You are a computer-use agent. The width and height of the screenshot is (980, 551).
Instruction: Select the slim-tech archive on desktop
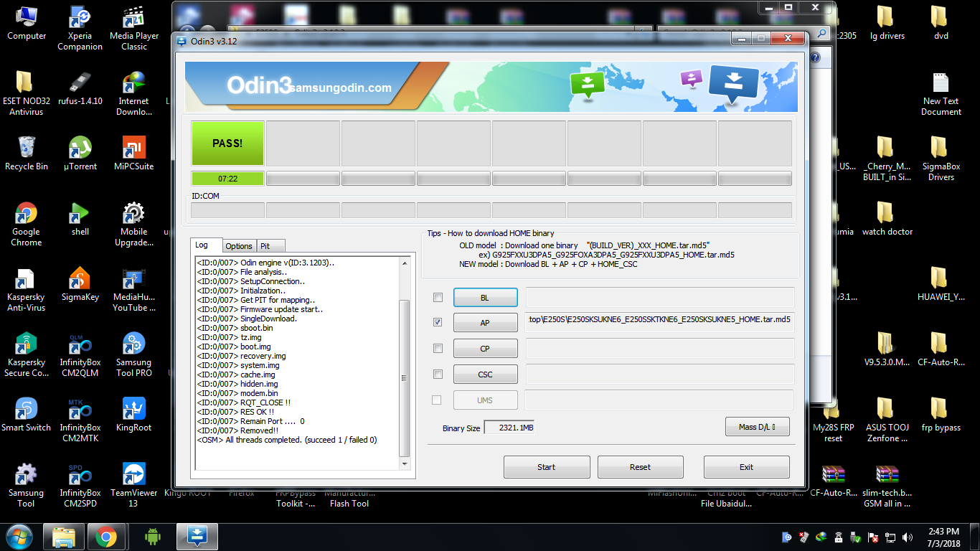point(887,486)
